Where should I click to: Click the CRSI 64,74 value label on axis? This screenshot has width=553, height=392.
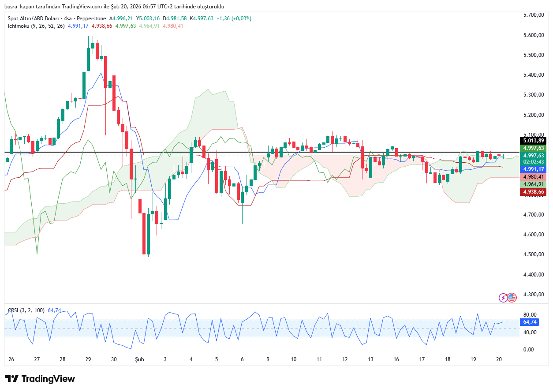(x=530, y=322)
